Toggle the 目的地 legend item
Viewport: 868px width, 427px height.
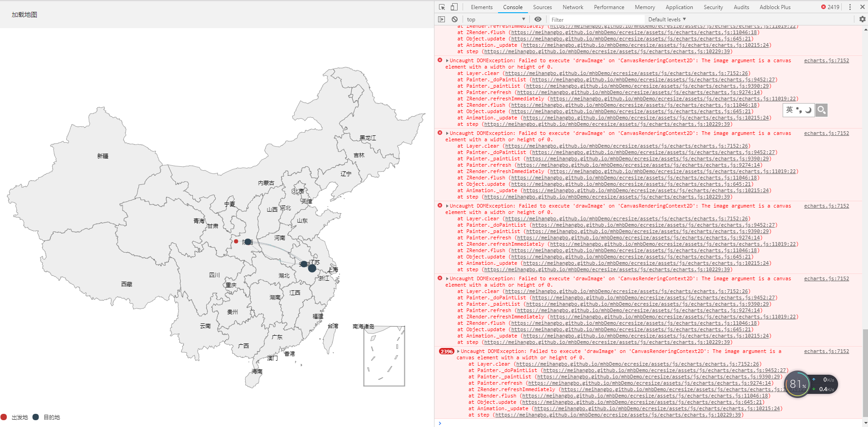pos(46,417)
